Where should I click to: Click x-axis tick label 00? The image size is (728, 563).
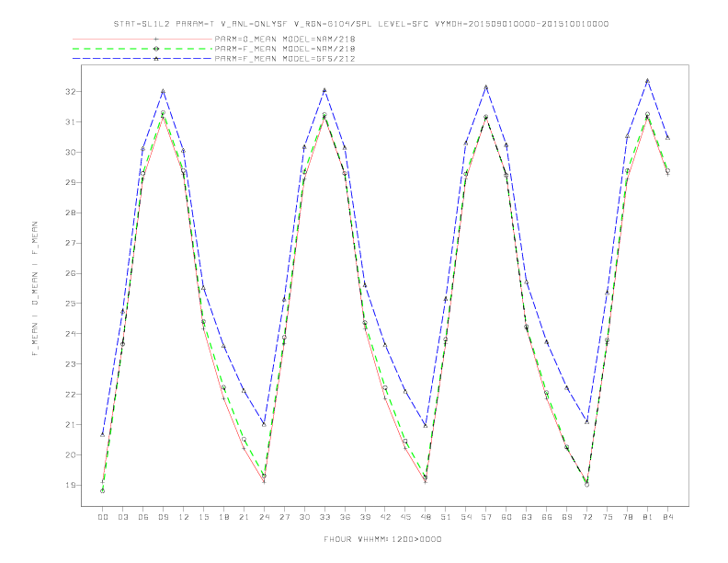coord(103,517)
